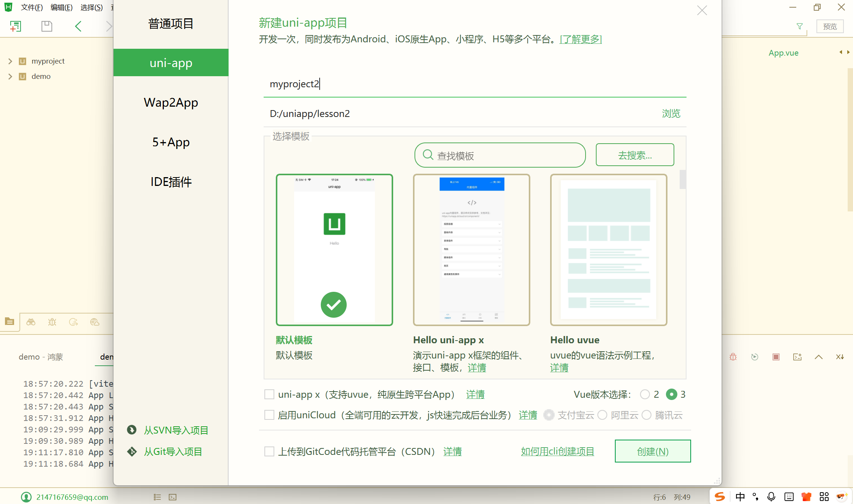Expand the myproject tree node

pyautogui.click(x=10, y=61)
